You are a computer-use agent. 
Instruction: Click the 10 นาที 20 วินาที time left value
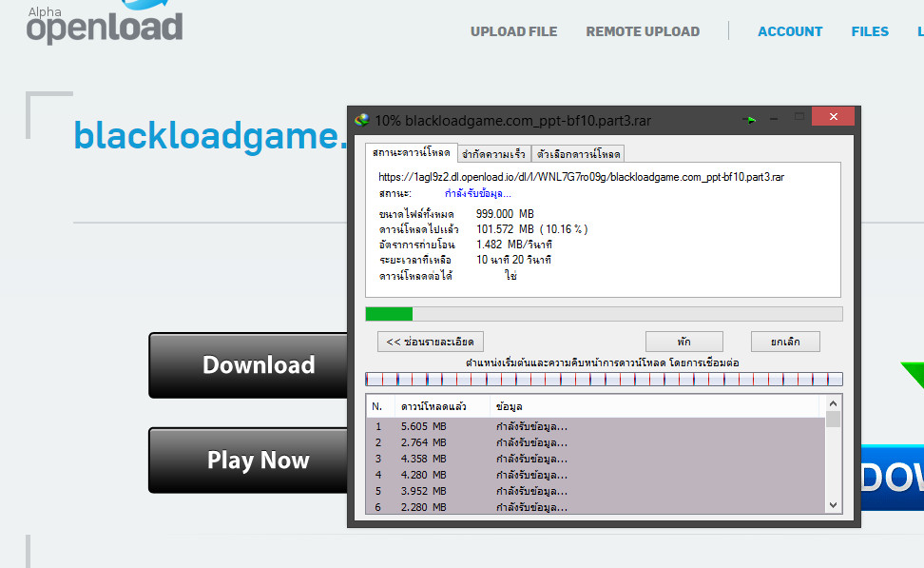click(513, 260)
